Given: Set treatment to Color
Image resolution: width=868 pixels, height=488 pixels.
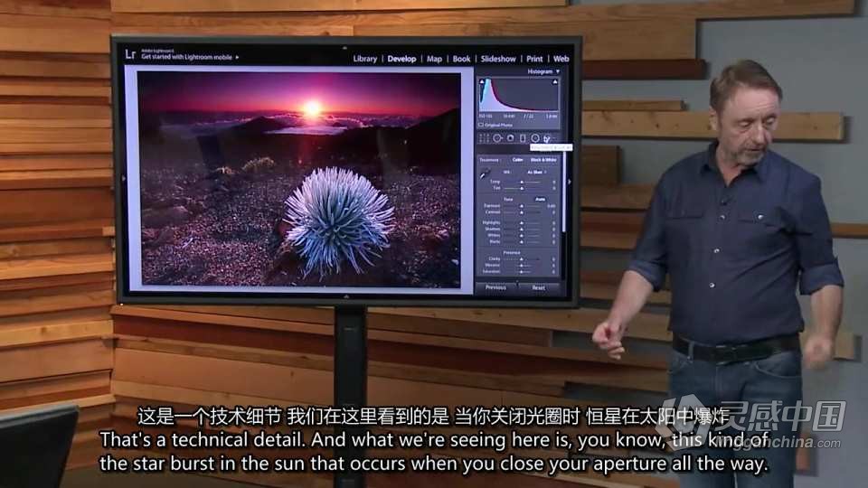Looking at the screenshot, I should coord(517,160).
